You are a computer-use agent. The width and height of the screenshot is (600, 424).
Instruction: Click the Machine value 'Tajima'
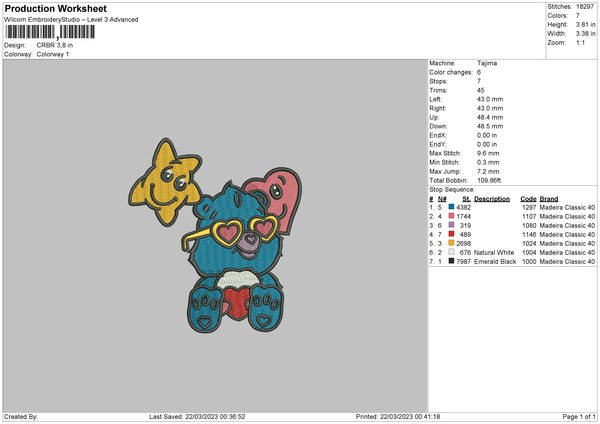pos(487,63)
